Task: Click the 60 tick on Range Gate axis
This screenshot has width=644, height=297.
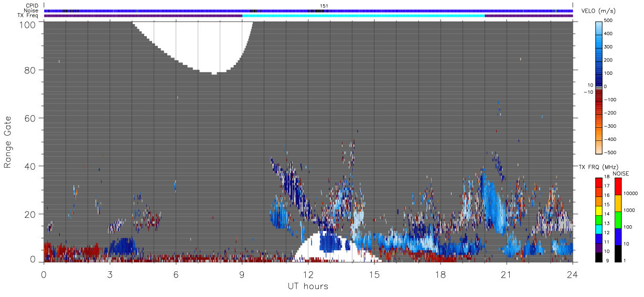Action: [30, 118]
